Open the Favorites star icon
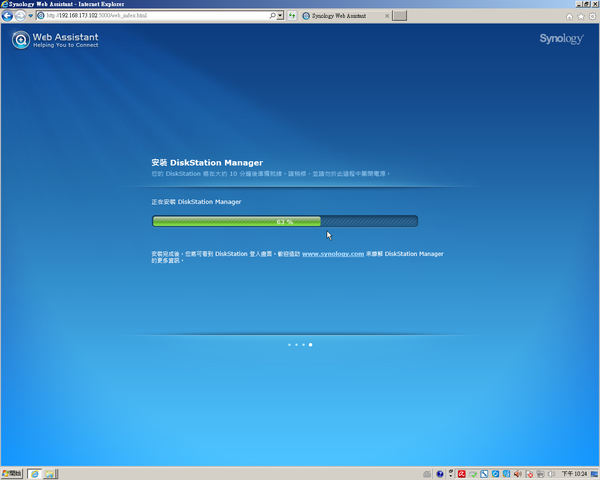Viewport: 600px width, 480px height. pyautogui.click(x=580, y=16)
